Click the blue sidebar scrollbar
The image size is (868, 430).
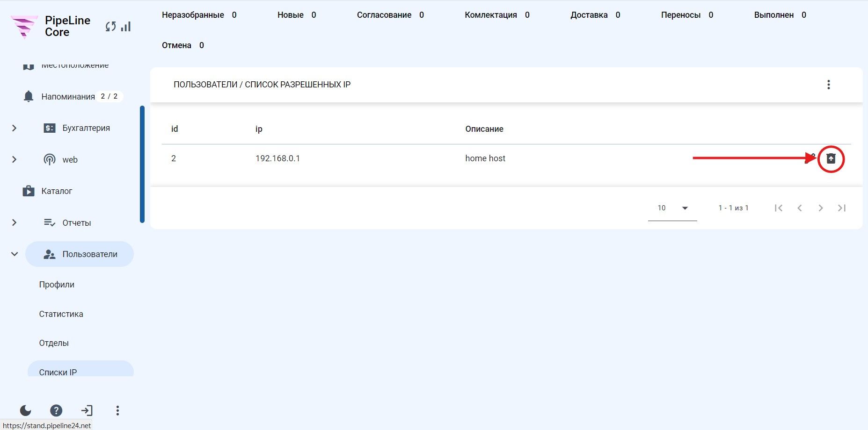tap(142, 165)
